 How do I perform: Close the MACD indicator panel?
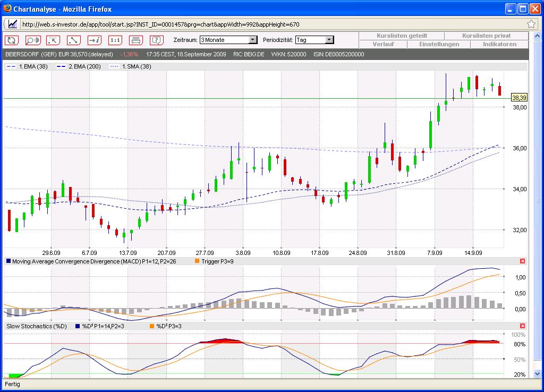(x=522, y=261)
